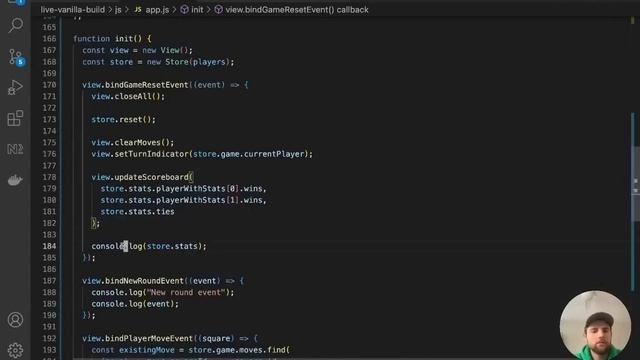This screenshot has height=360, width=640.
Task: Open the N2 extension icon in activity bar
Action: (x=15, y=149)
